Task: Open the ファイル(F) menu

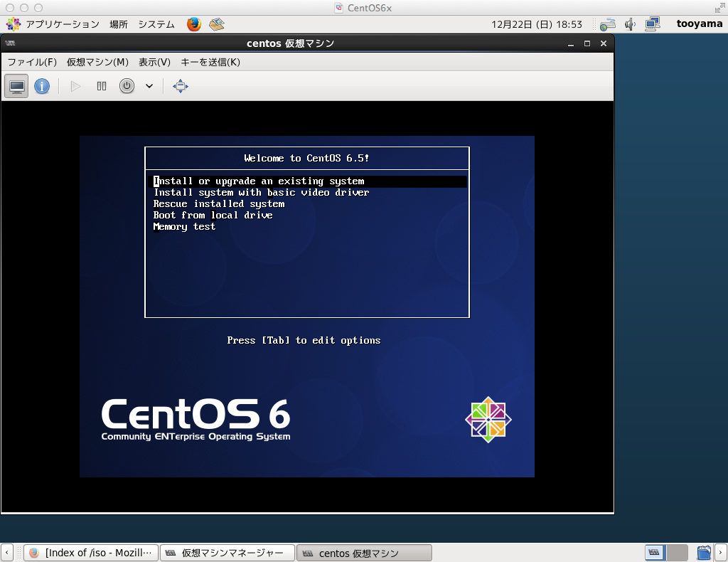Action: [32, 62]
